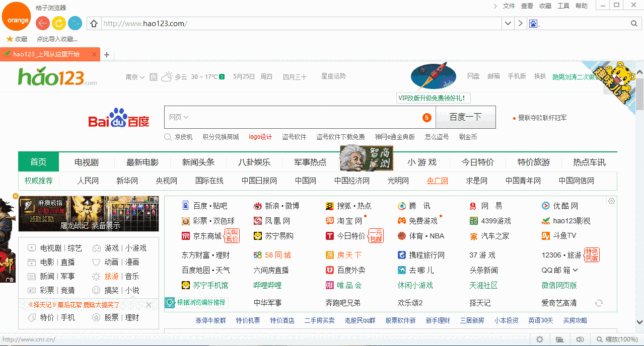644x346 pixels.
Task: Open 4399 games via its green icon
Action: click(x=474, y=220)
